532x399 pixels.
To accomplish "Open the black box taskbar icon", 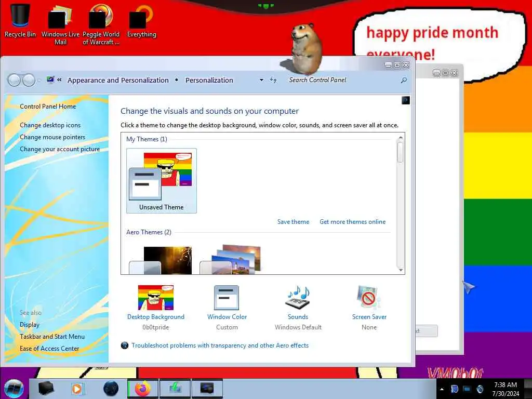I will 46,389.
